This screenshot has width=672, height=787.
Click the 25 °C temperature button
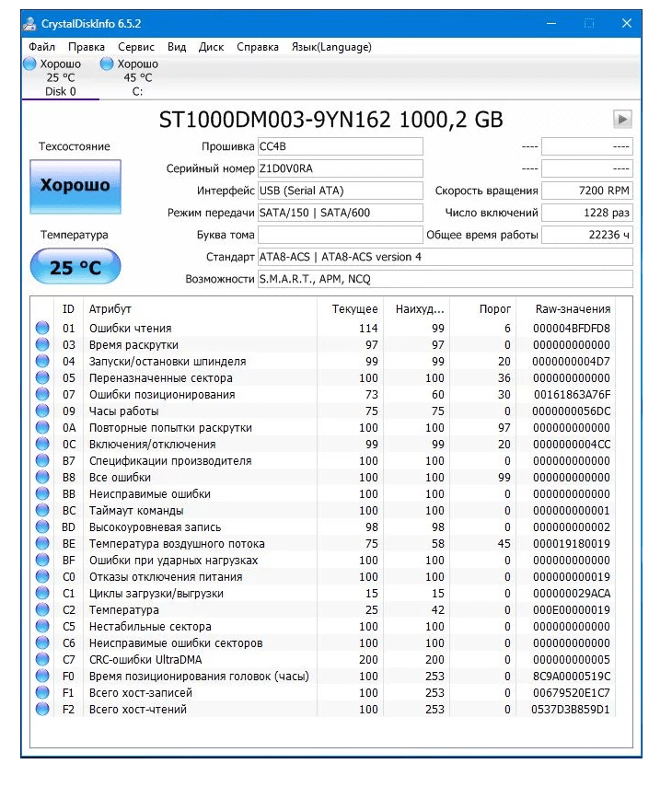[75, 267]
